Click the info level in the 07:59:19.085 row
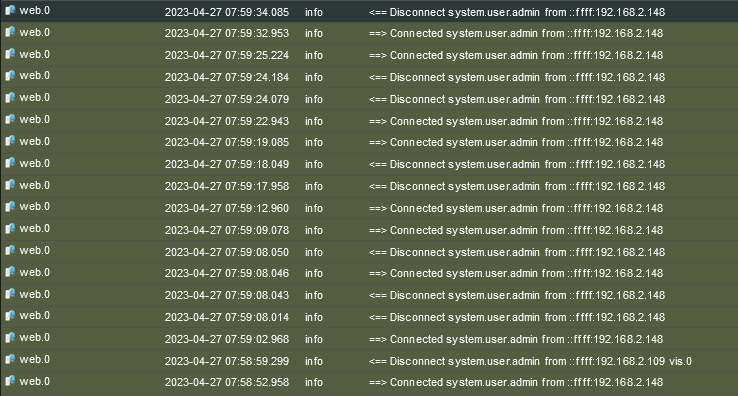Image resolution: width=738 pixels, height=396 pixels. tap(313, 142)
